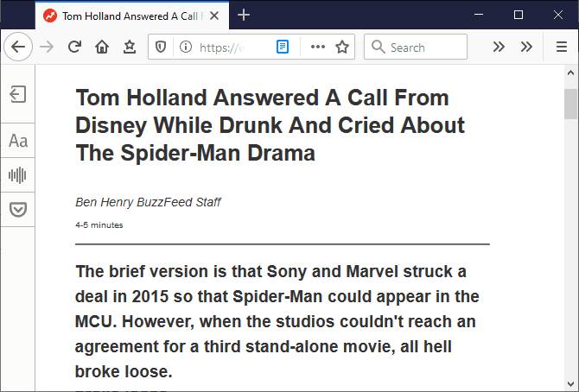
Task: Reload the current page
Action: tap(75, 47)
